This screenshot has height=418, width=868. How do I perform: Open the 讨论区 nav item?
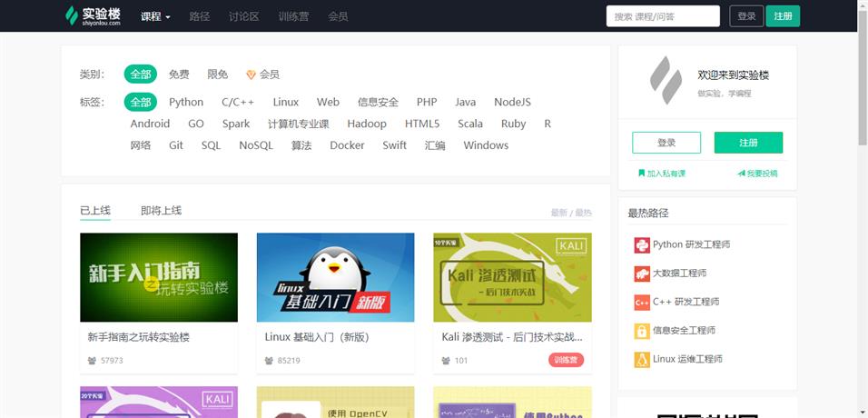point(244,16)
